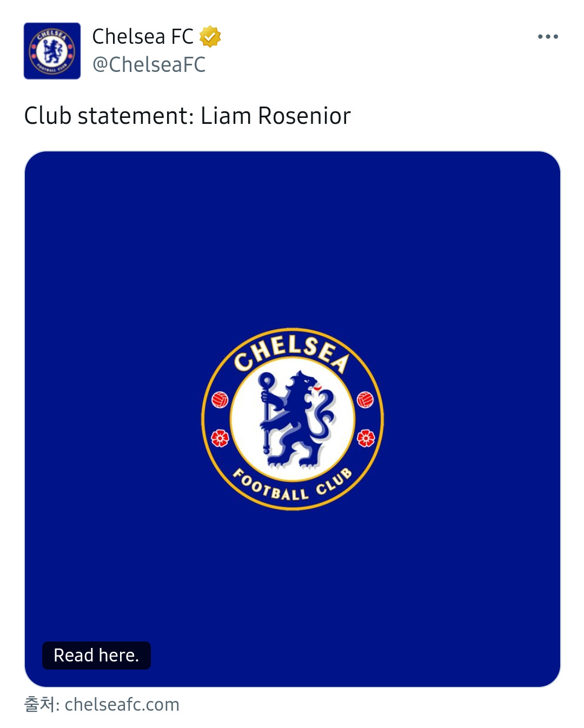Click the gold verified badge
The image size is (584, 728).
click(210, 37)
